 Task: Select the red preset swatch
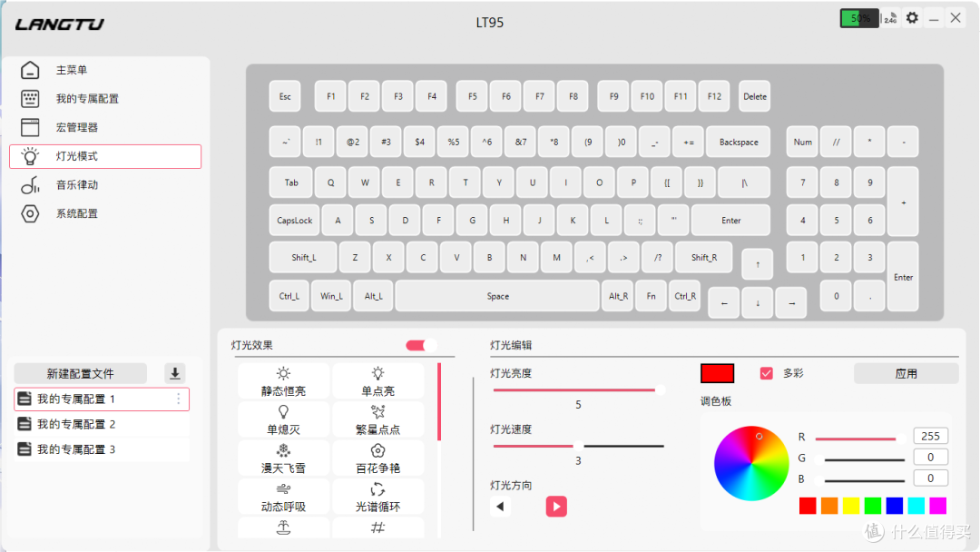pyautogui.click(x=808, y=506)
